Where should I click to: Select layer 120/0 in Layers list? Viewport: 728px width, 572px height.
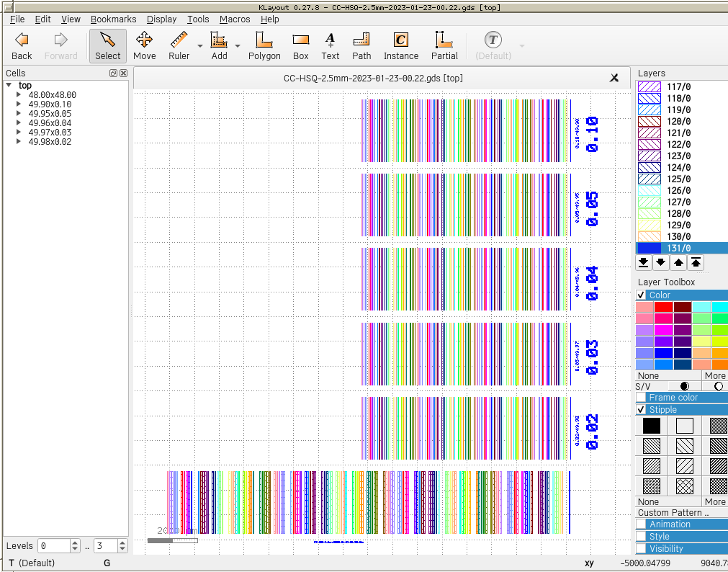coord(682,121)
